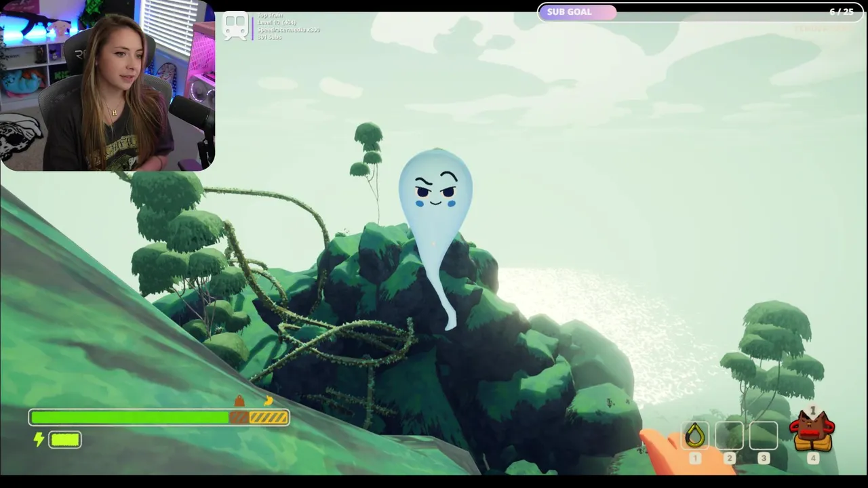Click the brown weight segment of stamina bar
Screen dimensions: 868x488
pyautogui.click(x=239, y=418)
